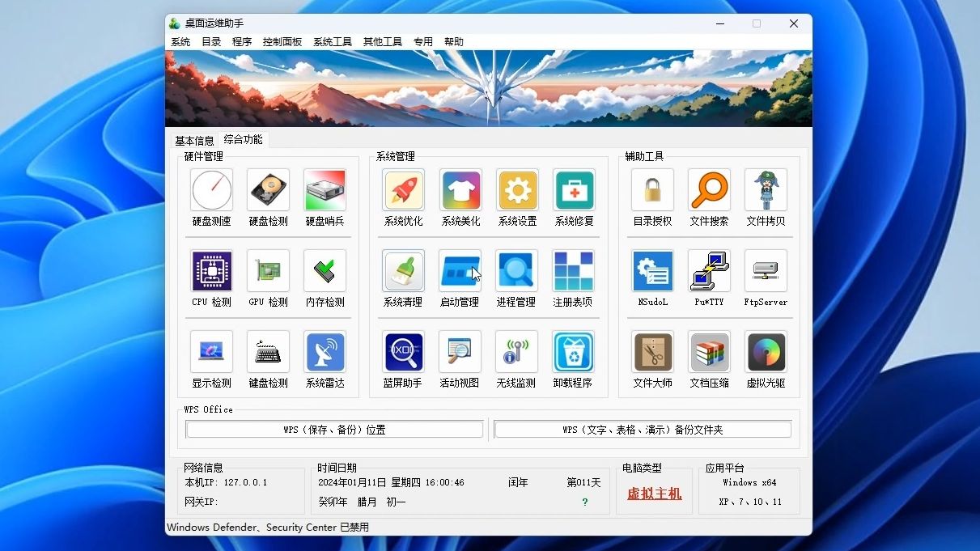Open 无线监测 wireless monitor icon
Viewport: 980px width, 551px height.
pos(517,352)
